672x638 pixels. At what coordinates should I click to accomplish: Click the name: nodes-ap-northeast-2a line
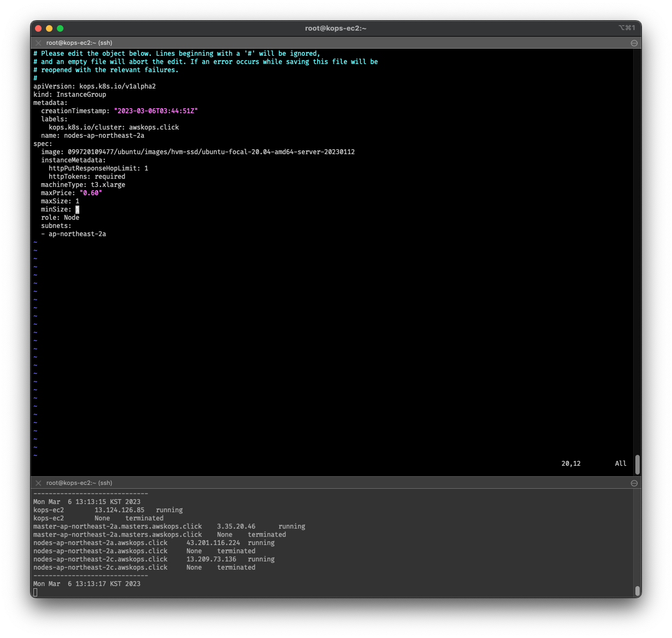tap(93, 136)
